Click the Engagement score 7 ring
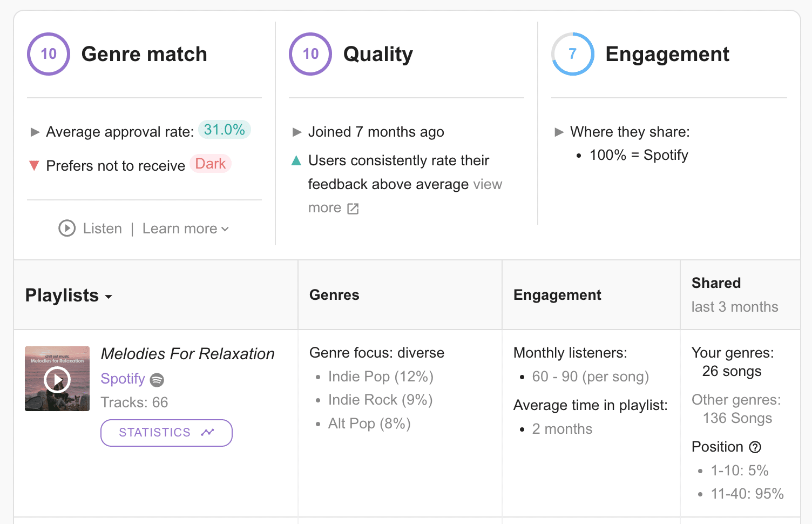Viewport: 812px width, 524px height. pos(572,54)
